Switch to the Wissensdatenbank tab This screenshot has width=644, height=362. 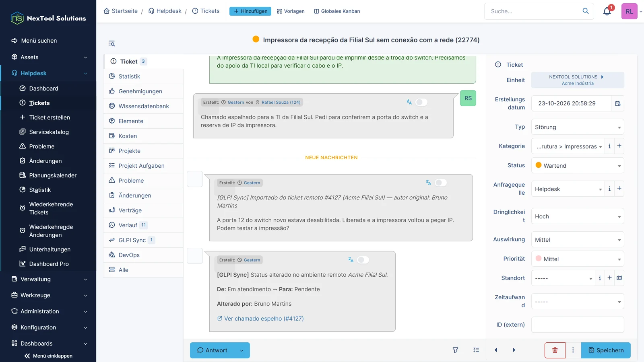(144, 106)
